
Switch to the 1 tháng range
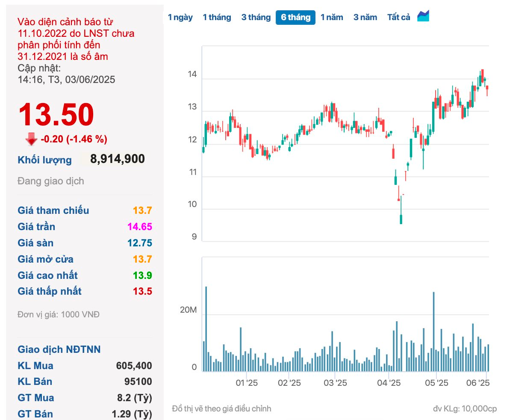click(x=217, y=18)
